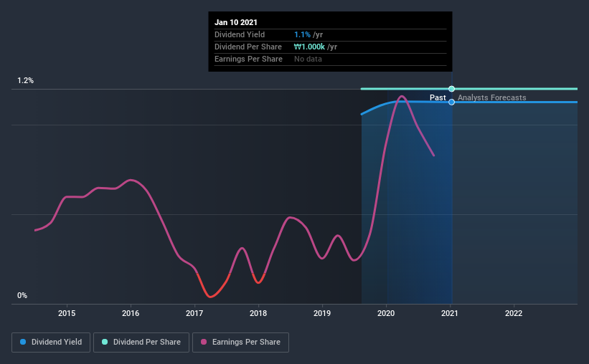Click the 1.2% y-axis label
This screenshot has height=364, width=589.
(26, 81)
